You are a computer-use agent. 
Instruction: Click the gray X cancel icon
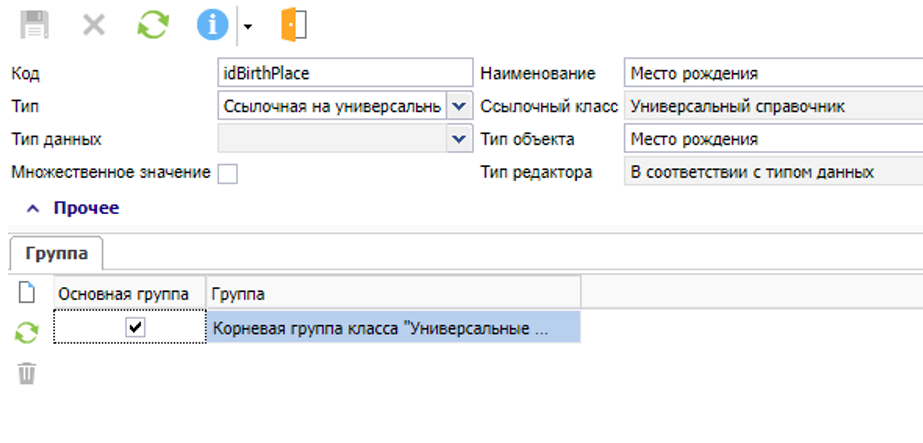[94, 25]
